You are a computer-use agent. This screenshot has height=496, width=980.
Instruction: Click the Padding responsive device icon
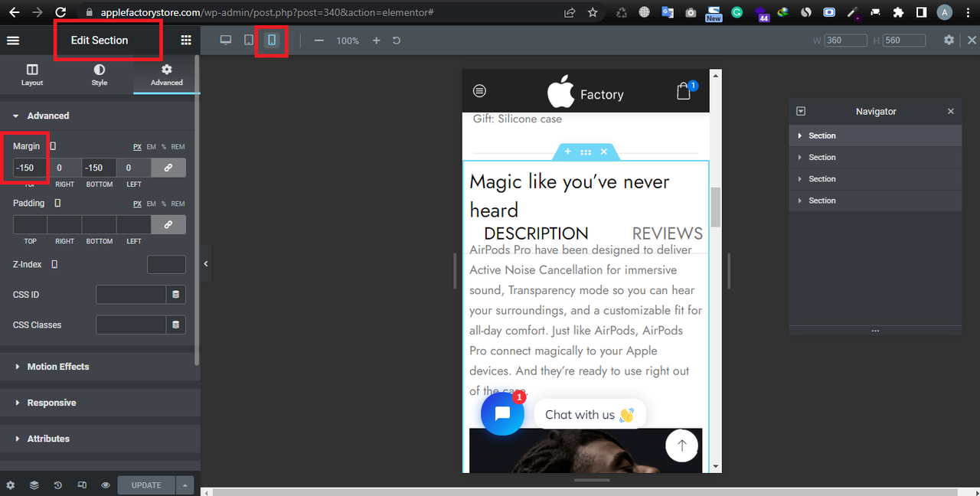pos(57,203)
